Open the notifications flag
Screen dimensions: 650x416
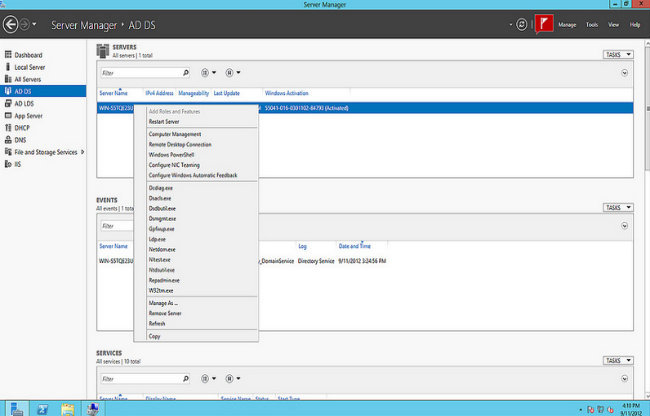pyautogui.click(x=544, y=22)
